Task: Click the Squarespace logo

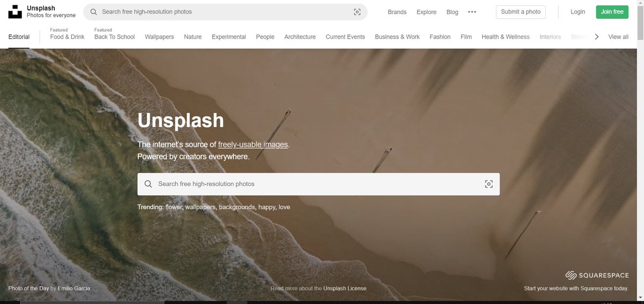Action: (x=597, y=275)
